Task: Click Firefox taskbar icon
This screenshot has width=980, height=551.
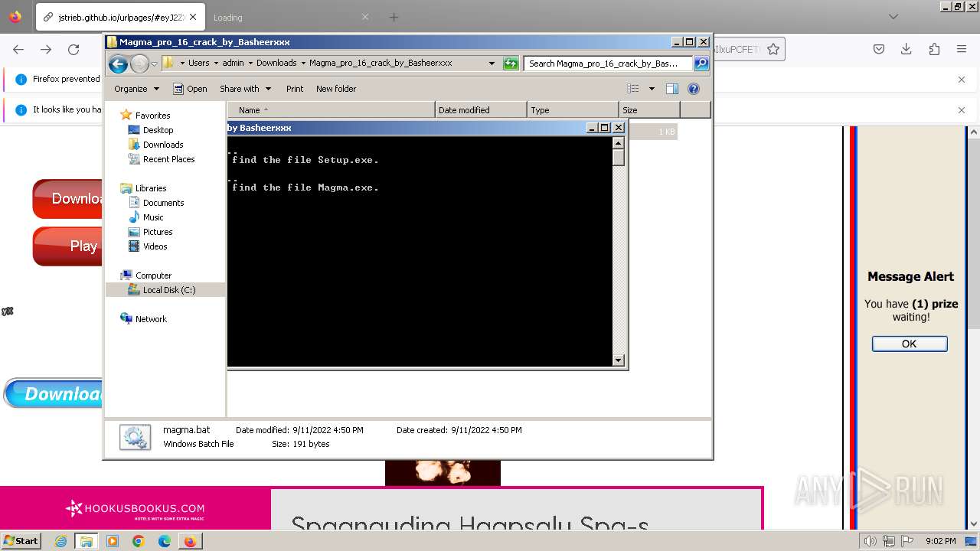Action: tap(190, 541)
